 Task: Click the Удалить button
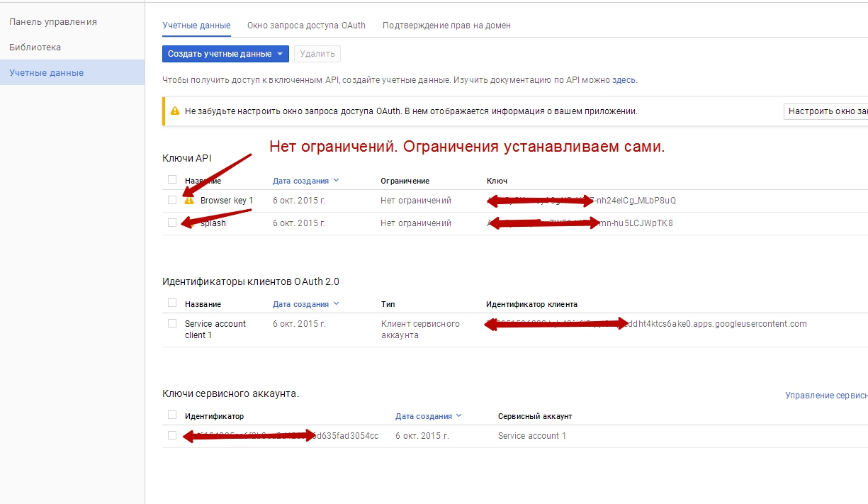coord(317,54)
